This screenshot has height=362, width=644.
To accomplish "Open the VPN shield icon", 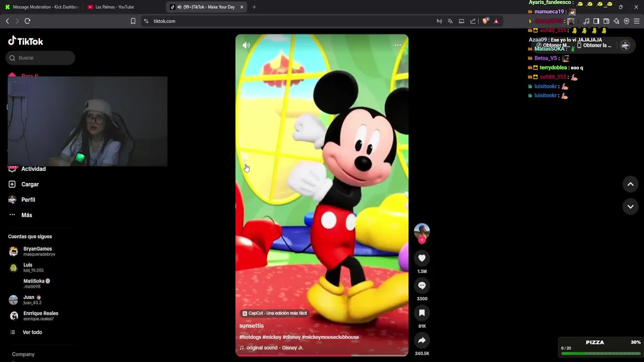I will pyautogui.click(x=626, y=21).
